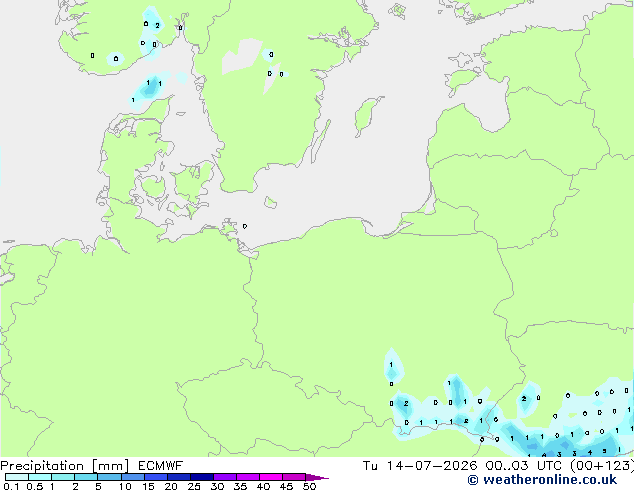Click the legend value '50'
This screenshot has height=490, width=634.
[309, 486]
